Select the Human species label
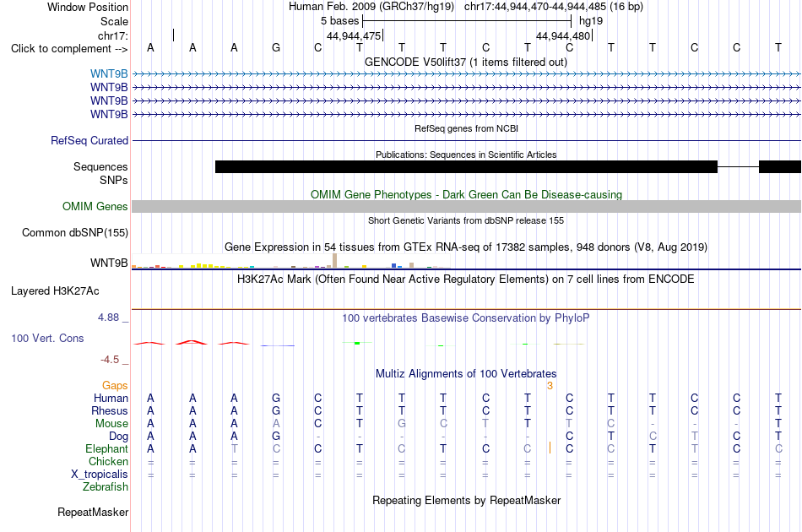 [111, 398]
